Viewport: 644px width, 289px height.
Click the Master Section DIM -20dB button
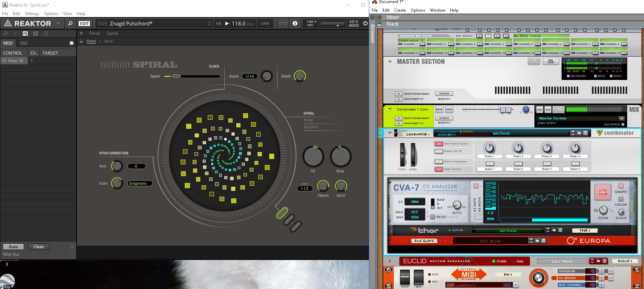[550, 61]
